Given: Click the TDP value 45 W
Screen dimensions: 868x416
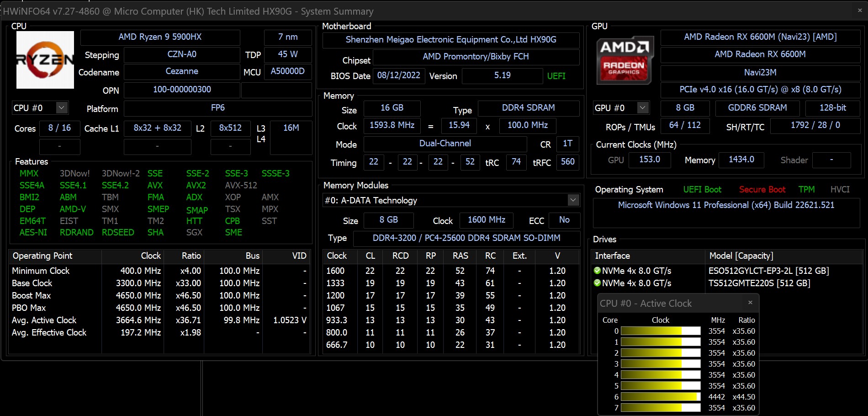Looking at the screenshot, I should coord(288,54).
